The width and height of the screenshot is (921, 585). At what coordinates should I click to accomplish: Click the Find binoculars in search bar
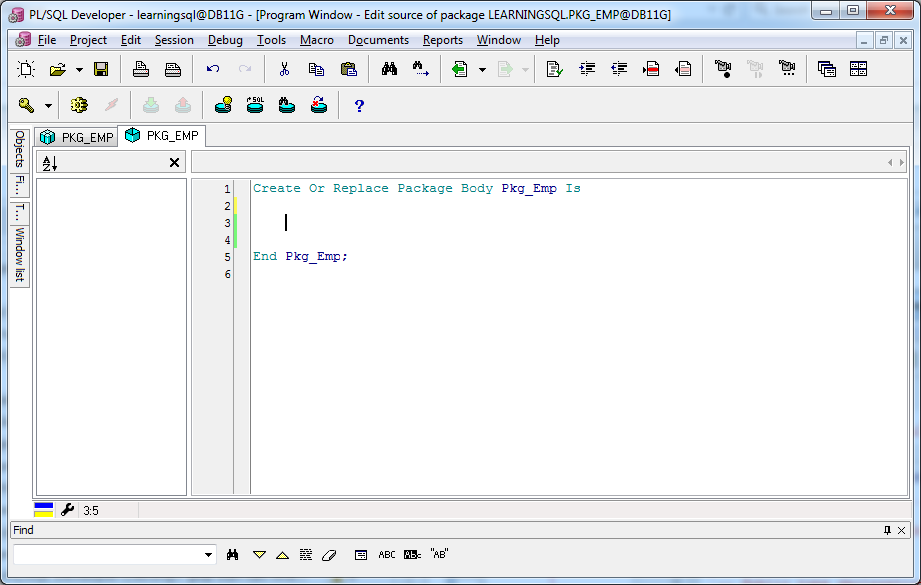(x=233, y=554)
